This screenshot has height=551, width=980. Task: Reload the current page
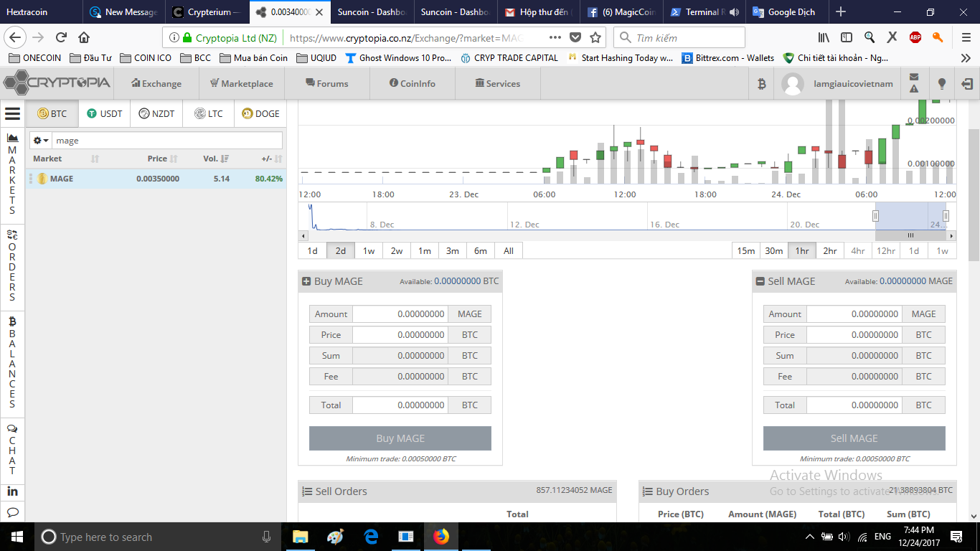(61, 37)
